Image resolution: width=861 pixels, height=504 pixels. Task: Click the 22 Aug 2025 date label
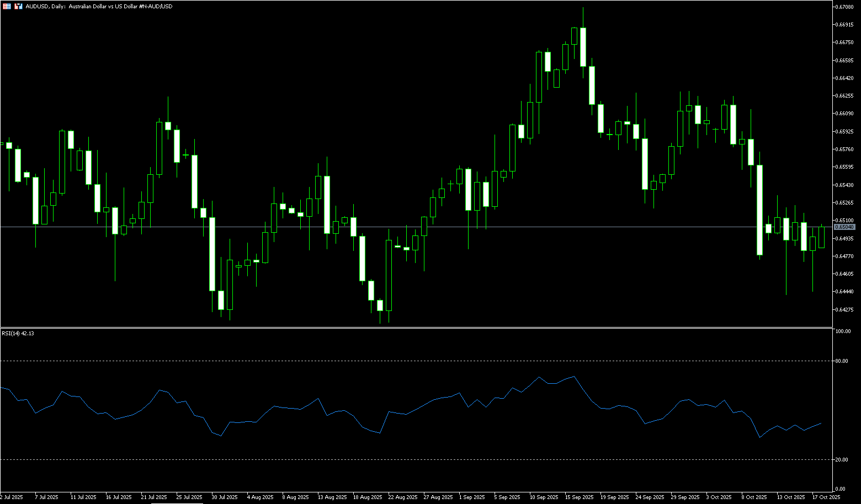(x=402, y=497)
